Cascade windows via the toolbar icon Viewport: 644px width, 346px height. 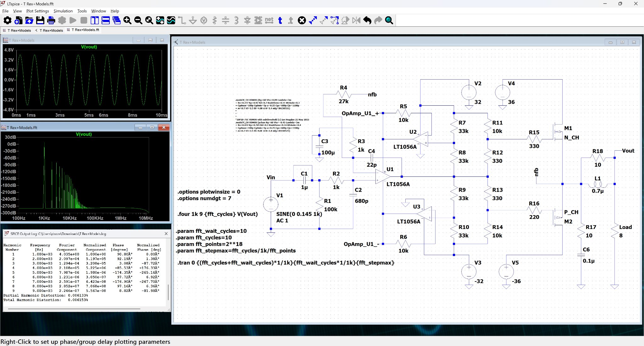116,20
